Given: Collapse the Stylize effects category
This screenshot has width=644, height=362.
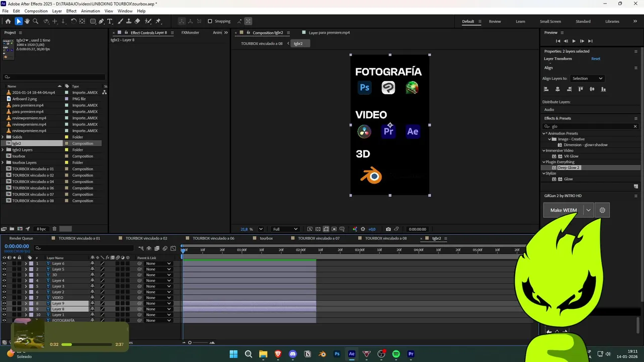Looking at the screenshot, I should tap(544, 173).
